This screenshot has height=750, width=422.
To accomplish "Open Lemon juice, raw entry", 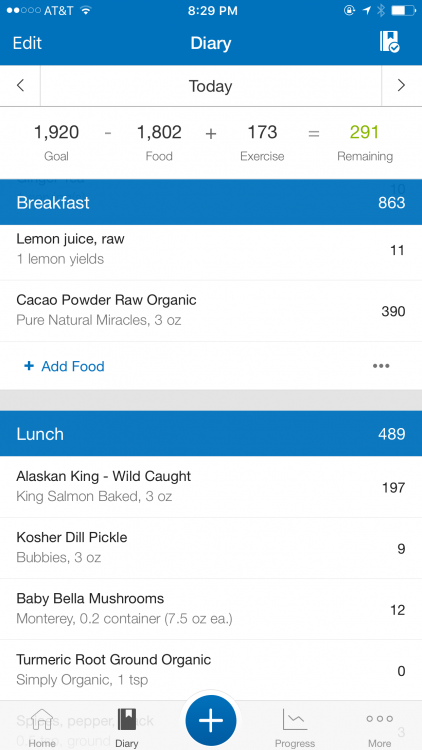I will [211, 250].
